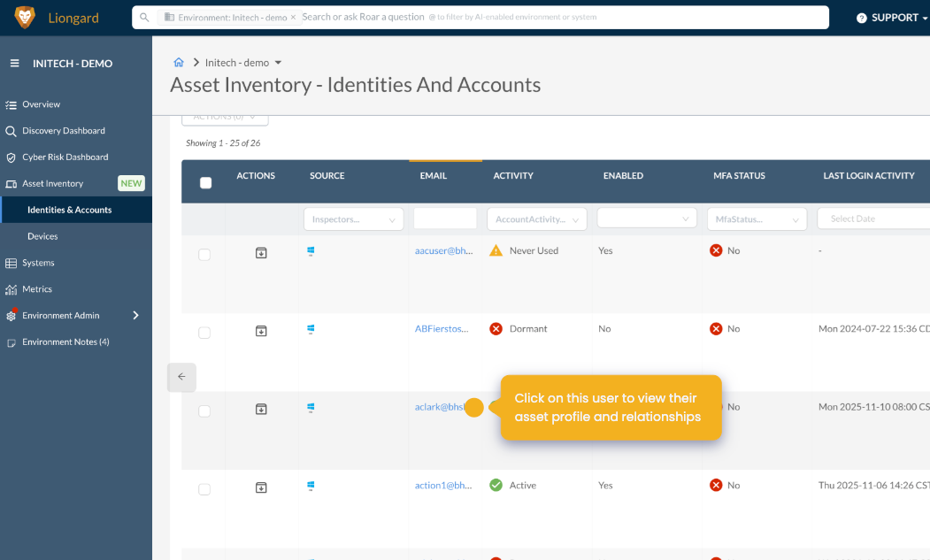Viewport: 930px width, 560px height.
Task: Toggle the hamburger menu icon
Action: [x=14, y=64]
